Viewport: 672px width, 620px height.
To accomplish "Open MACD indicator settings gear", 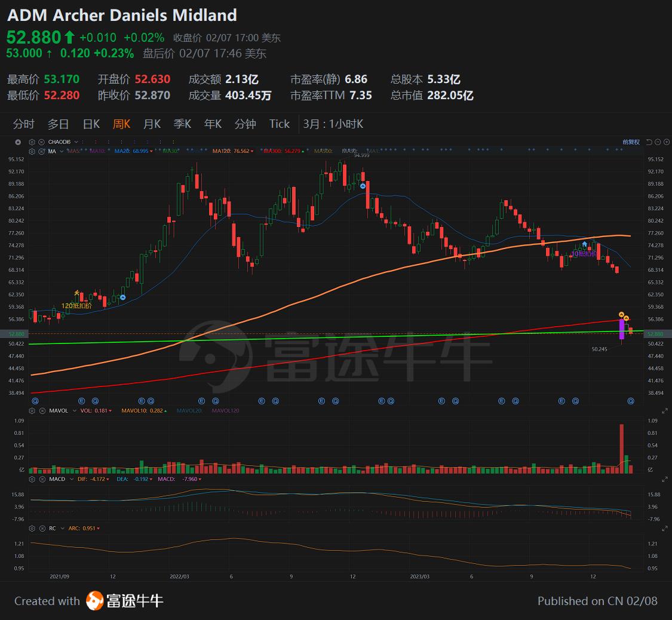I will tap(32, 479).
